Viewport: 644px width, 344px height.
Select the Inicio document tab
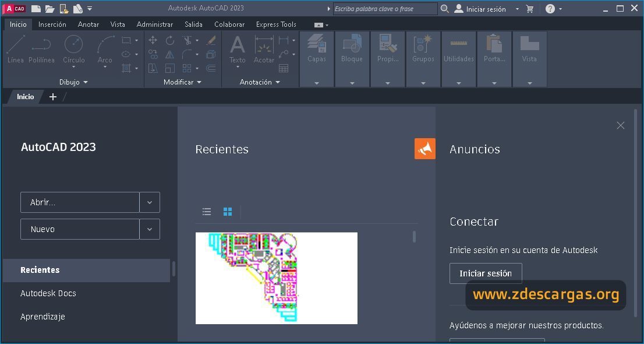click(x=25, y=97)
